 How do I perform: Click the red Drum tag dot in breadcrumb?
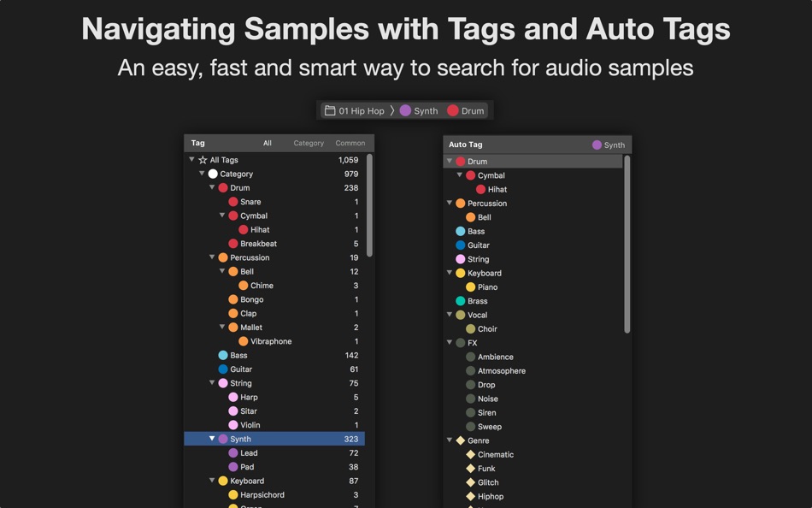(453, 110)
